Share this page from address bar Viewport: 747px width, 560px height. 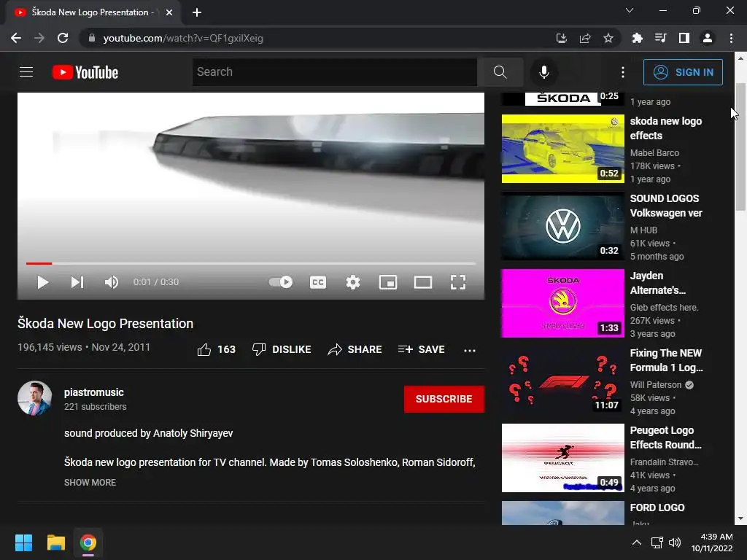[x=585, y=38]
